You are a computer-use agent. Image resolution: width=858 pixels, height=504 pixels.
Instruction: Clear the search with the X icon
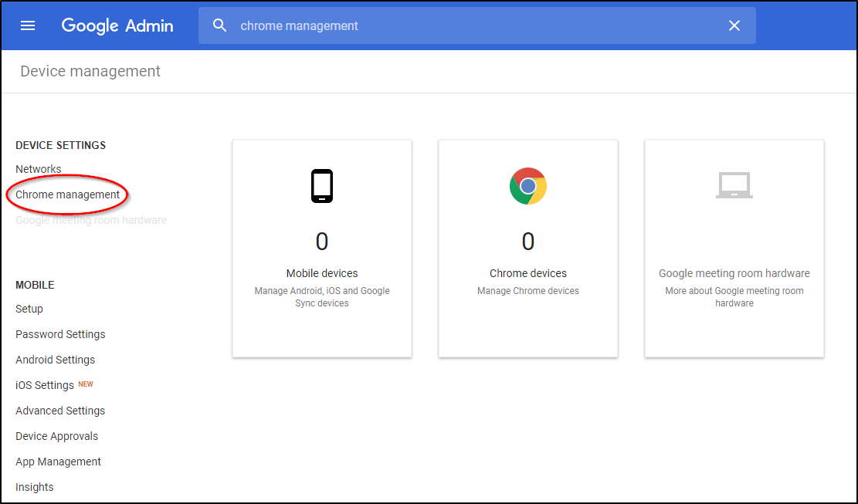(734, 25)
